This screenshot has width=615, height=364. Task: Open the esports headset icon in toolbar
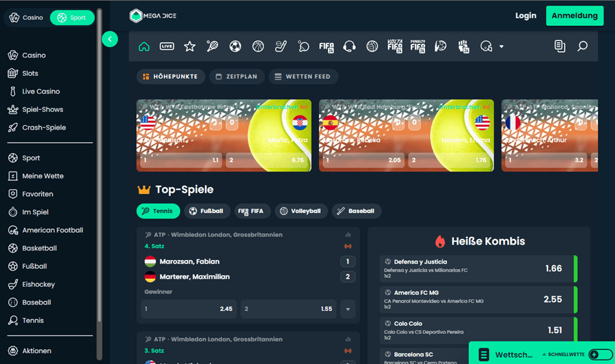pos(349,46)
